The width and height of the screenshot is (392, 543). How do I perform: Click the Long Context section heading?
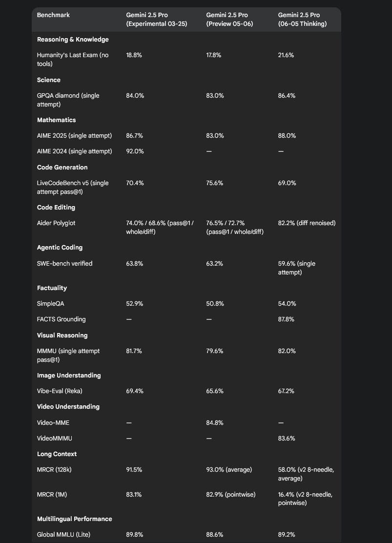57,454
